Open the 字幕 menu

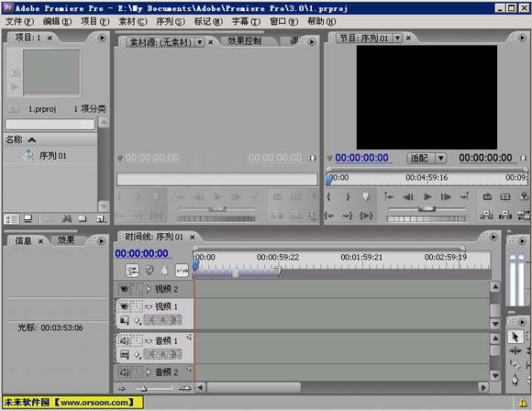tap(246, 21)
